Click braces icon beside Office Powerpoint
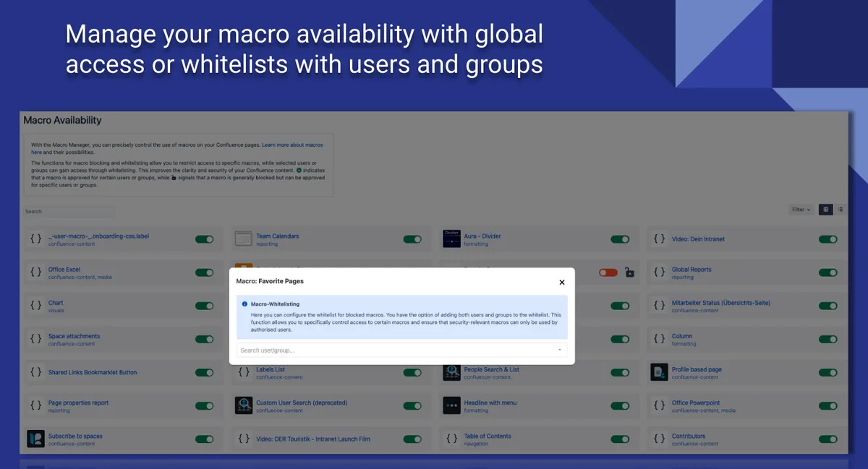This screenshot has height=469, width=868. click(x=660, y=405)
